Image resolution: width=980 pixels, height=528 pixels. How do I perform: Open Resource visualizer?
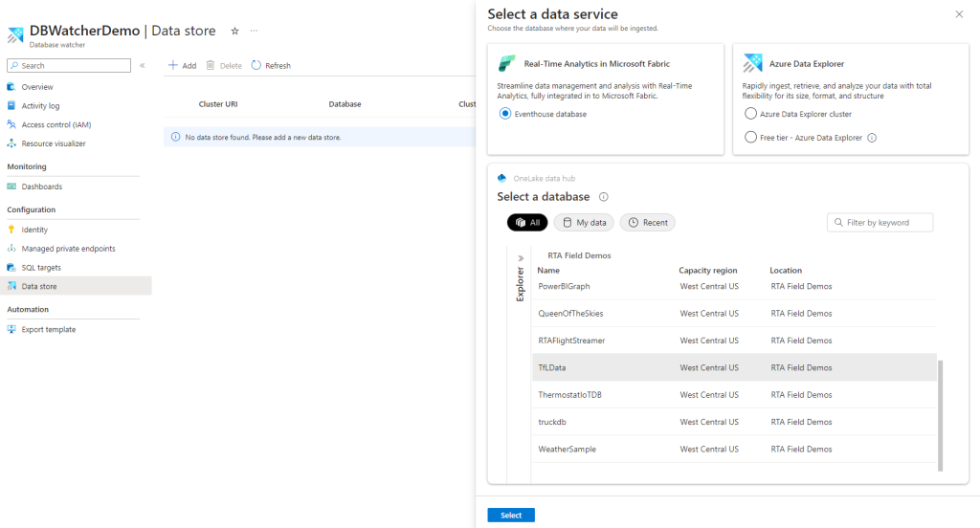tap(54, 143)
